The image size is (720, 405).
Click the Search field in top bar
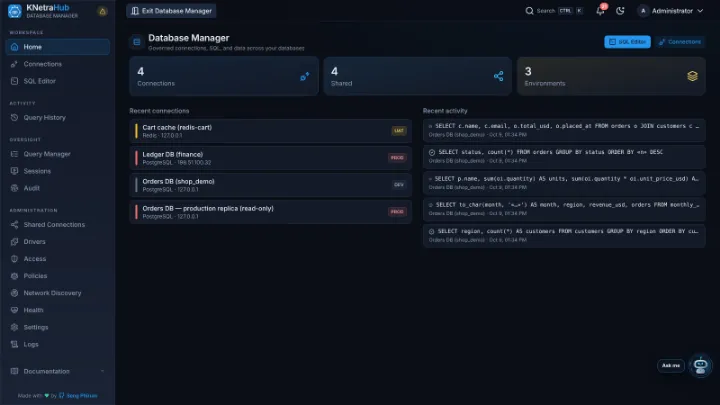(554, 11)
